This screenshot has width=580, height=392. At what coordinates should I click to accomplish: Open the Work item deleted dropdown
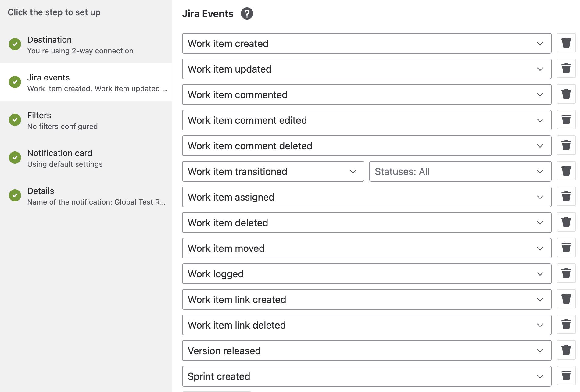367,223
